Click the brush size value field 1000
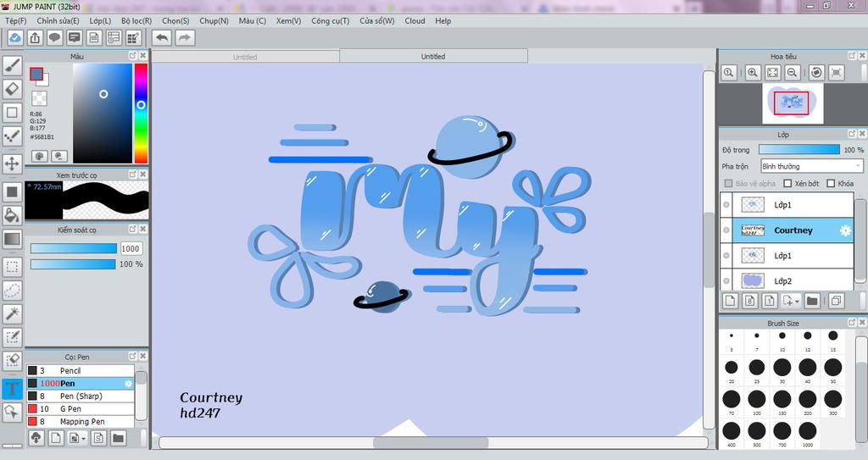Viewport: 868px width, 460px height. [131, 248]
